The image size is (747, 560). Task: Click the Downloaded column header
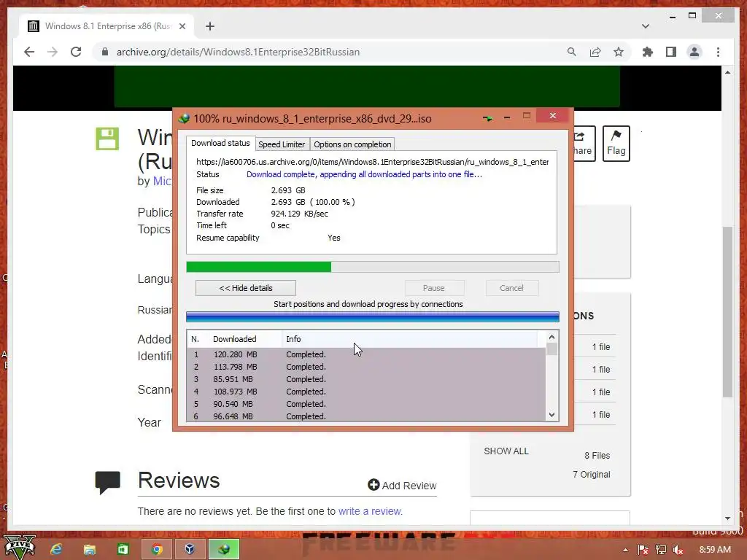234,339
